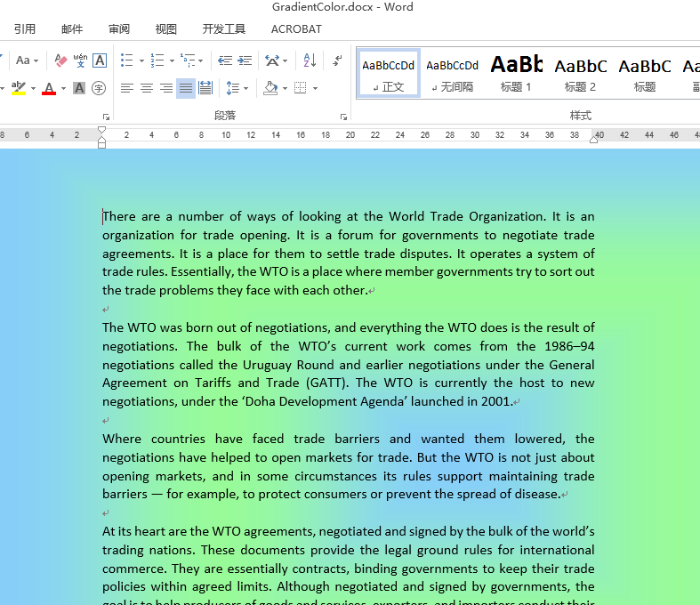
Task: Open the 引用 ribbon tab
Action: point(25,29)
